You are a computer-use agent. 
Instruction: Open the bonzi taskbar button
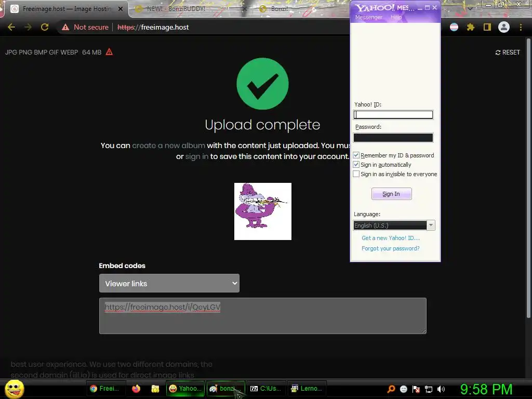click(225, 389)
